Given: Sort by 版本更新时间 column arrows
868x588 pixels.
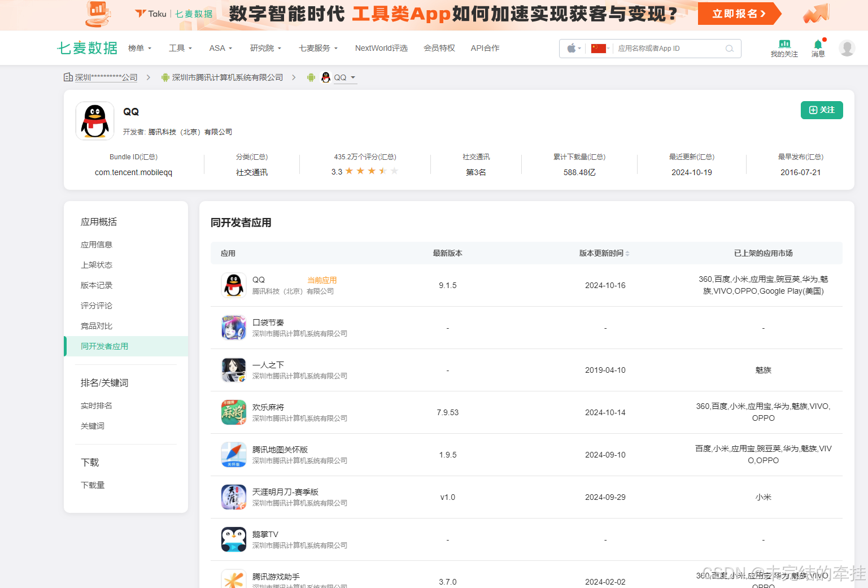Looking at the screenshot, I should pyautogui.click(x=627, y=254).
